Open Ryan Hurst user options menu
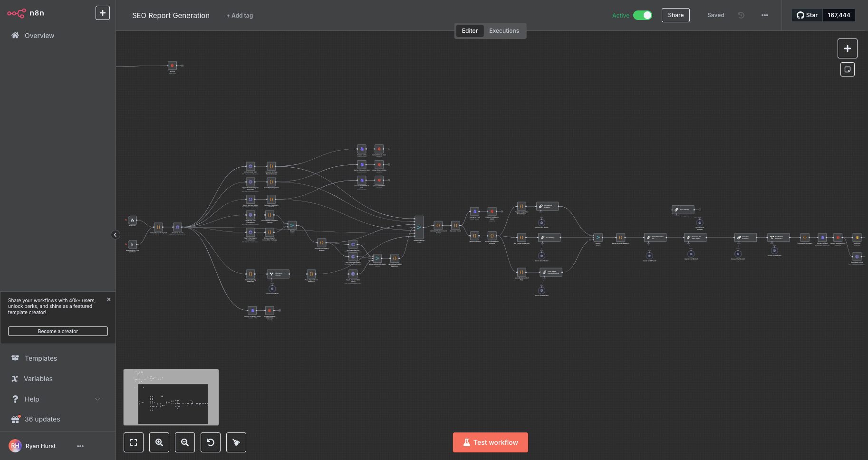This screenshot has height=460, width=868. pos(80,446)
